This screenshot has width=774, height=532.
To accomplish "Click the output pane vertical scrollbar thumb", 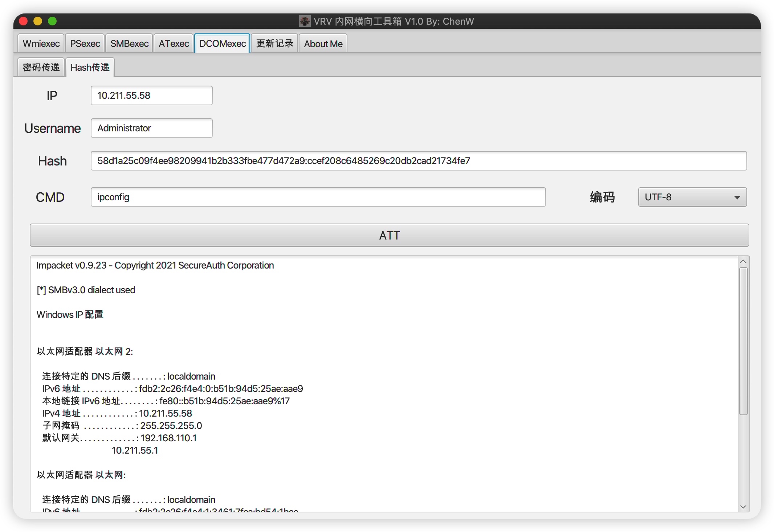I will click(x=743, y=341).
